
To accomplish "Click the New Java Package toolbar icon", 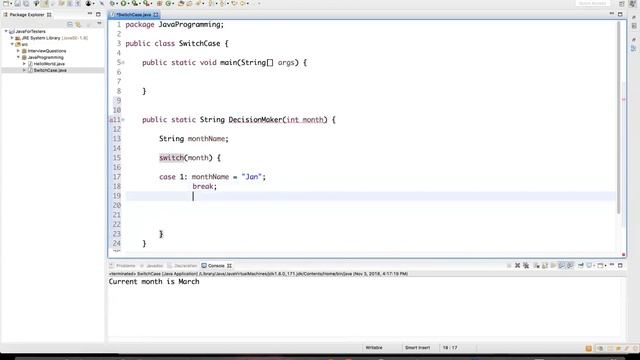I will [x=160, y=4].
